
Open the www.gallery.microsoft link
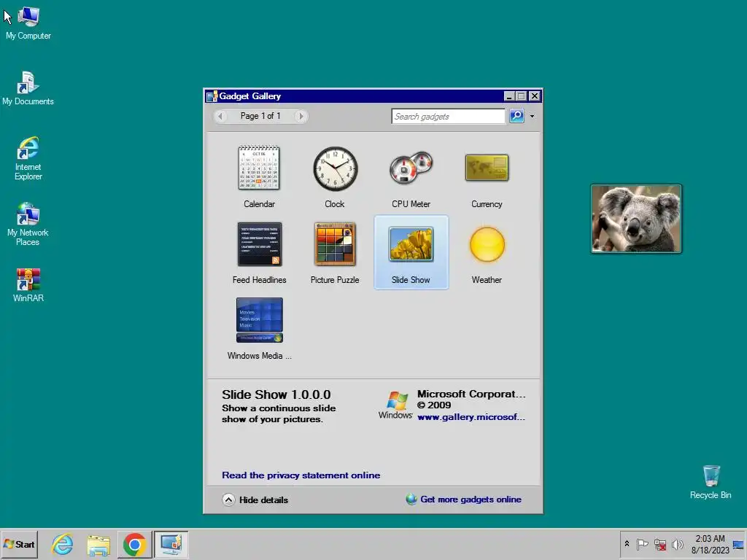click(471, 417)
